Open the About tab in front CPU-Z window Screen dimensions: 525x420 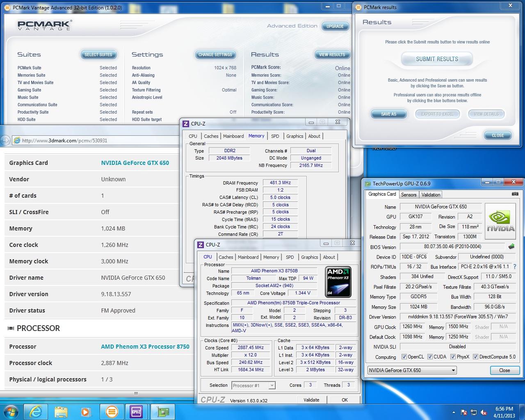329,257
